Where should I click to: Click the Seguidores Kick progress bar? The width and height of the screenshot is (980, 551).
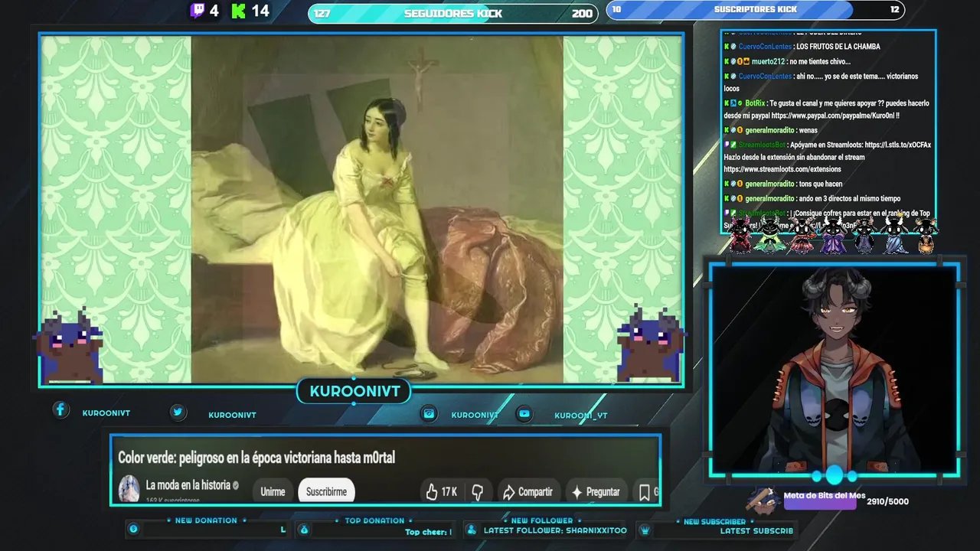[453, 13]
